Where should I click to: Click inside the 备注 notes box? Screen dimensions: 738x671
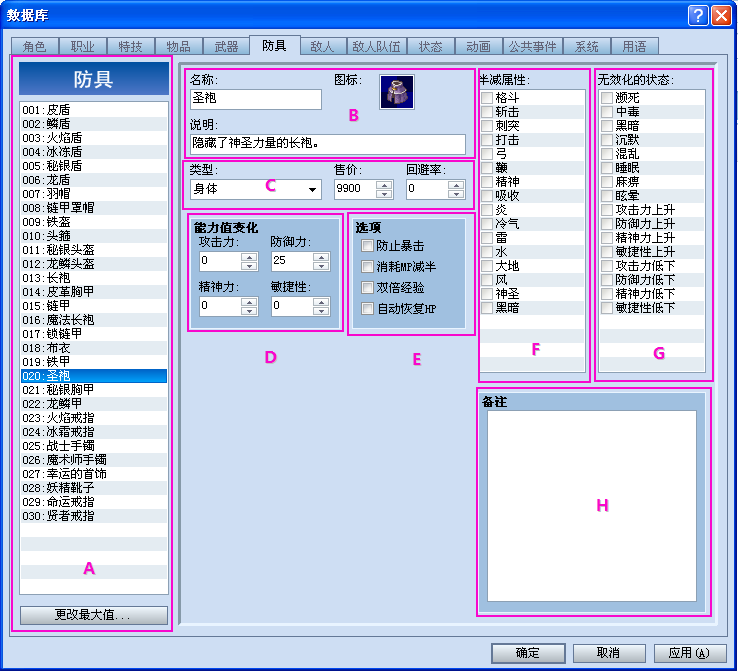pyautogui.click(x=592, y=506)
